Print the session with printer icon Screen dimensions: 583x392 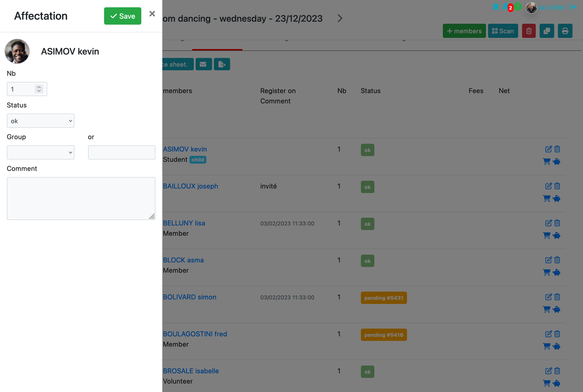[x=565, y=31]
